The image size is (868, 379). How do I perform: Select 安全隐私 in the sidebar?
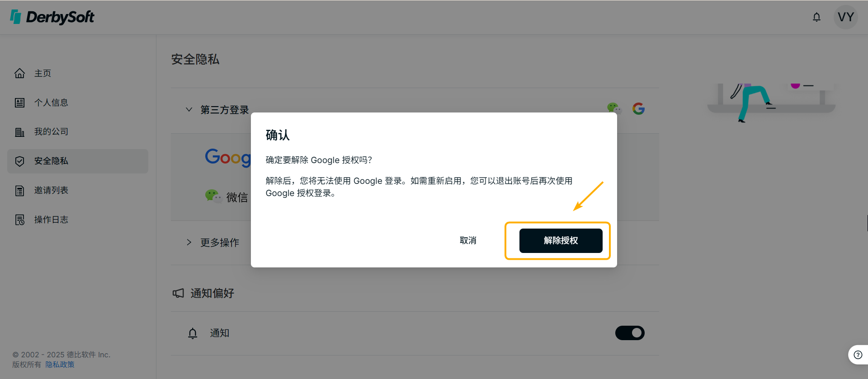(x=78, y=161)
